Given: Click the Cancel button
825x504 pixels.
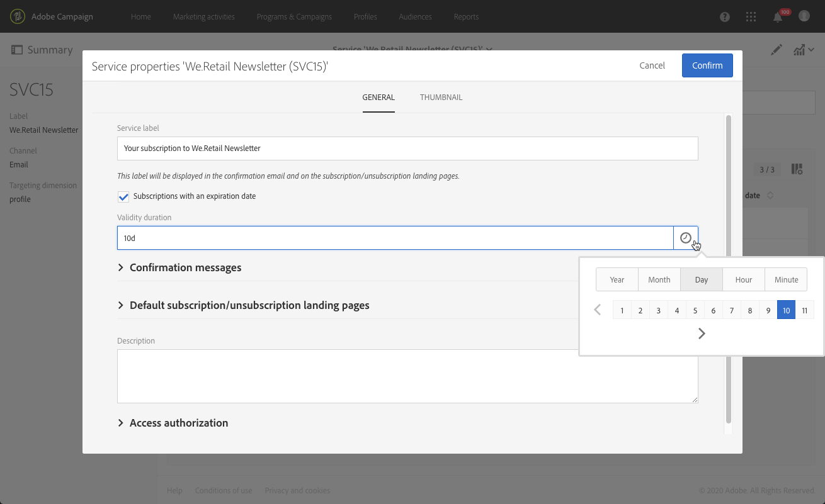Looking at the screenshot, I should coord(652,65).
